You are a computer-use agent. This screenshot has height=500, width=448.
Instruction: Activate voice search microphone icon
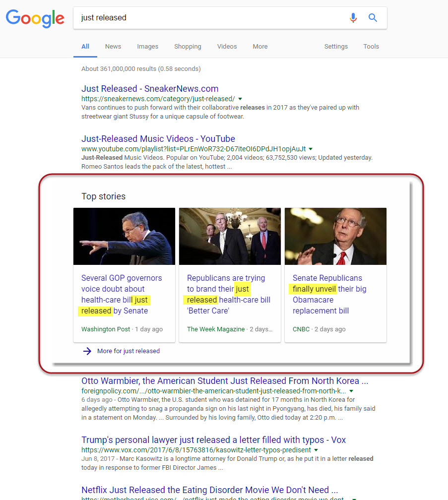coord(353,18)
